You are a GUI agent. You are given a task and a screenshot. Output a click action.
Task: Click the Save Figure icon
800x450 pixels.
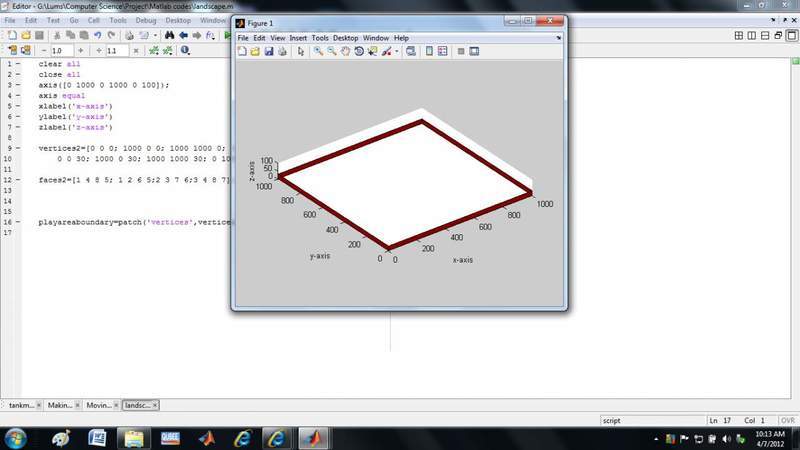[269, 51]
